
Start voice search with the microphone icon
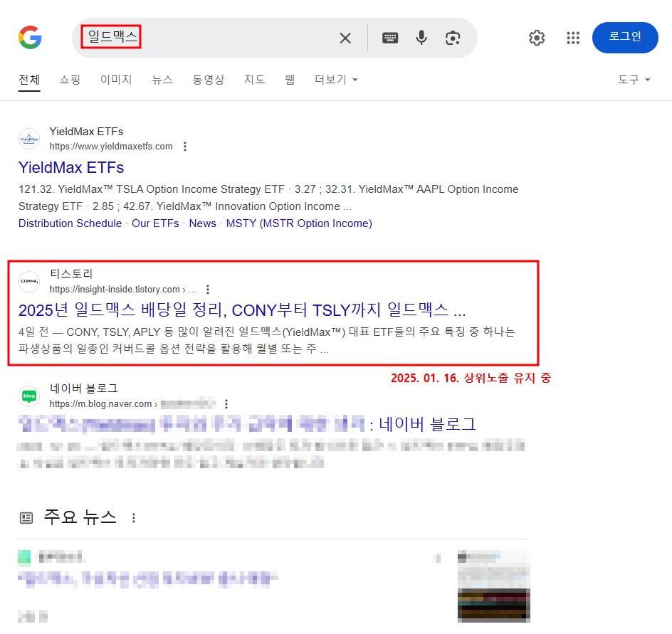(421, 38)
